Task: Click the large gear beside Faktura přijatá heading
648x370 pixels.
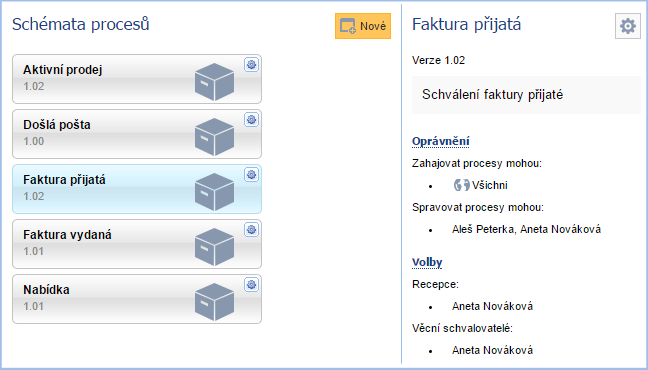Action: click(x=628, y=26)
